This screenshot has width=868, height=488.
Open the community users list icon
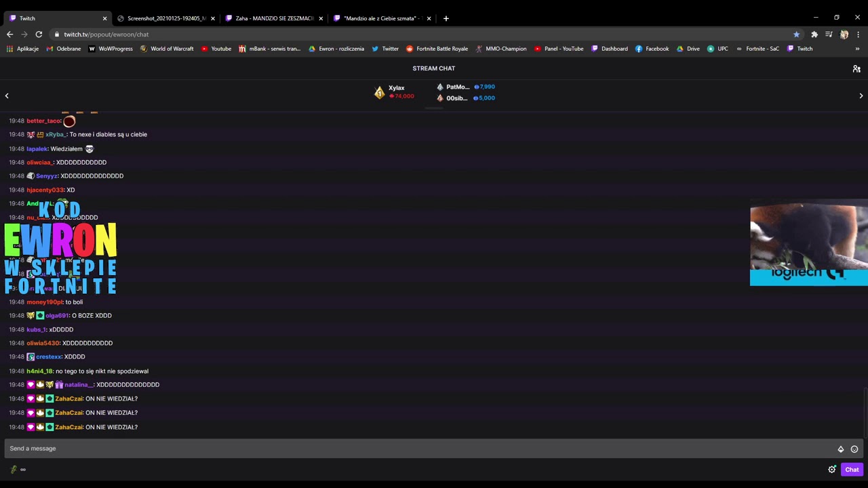point(856,68)
